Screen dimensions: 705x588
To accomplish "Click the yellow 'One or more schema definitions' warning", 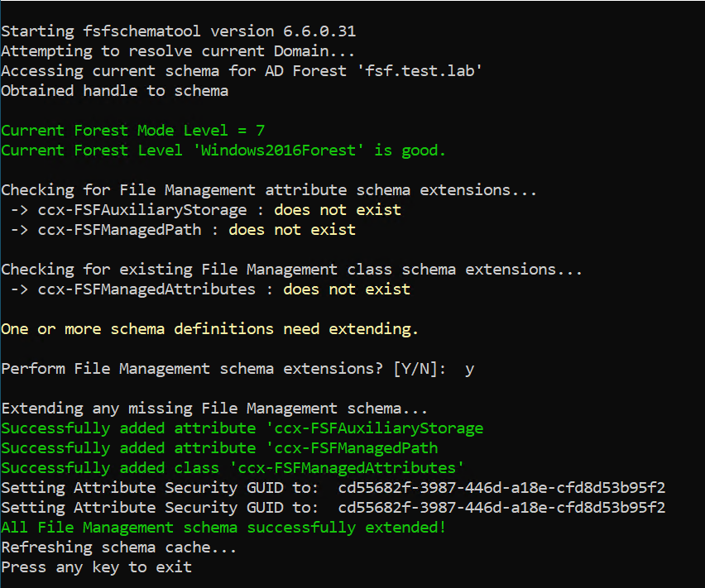I will tap(209, 329).
